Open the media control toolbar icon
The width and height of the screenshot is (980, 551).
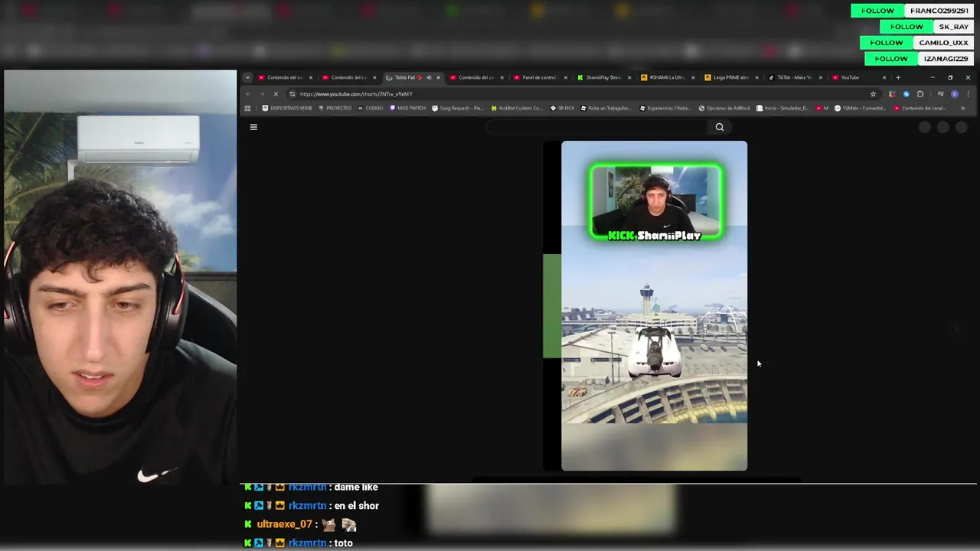click(x=940, y=94)
